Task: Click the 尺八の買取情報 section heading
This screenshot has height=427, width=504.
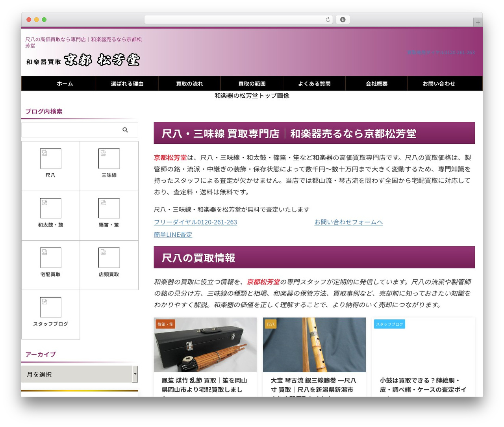Action: 314,258
